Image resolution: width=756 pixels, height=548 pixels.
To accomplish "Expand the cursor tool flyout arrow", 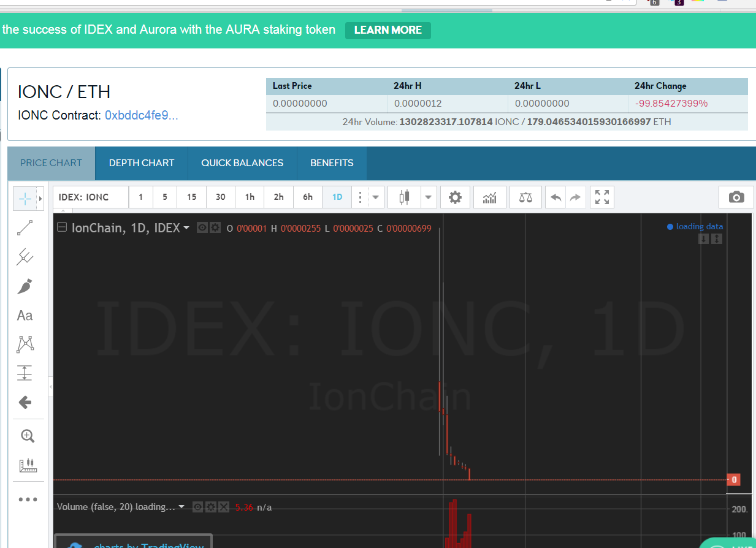I will pos(41,199).
